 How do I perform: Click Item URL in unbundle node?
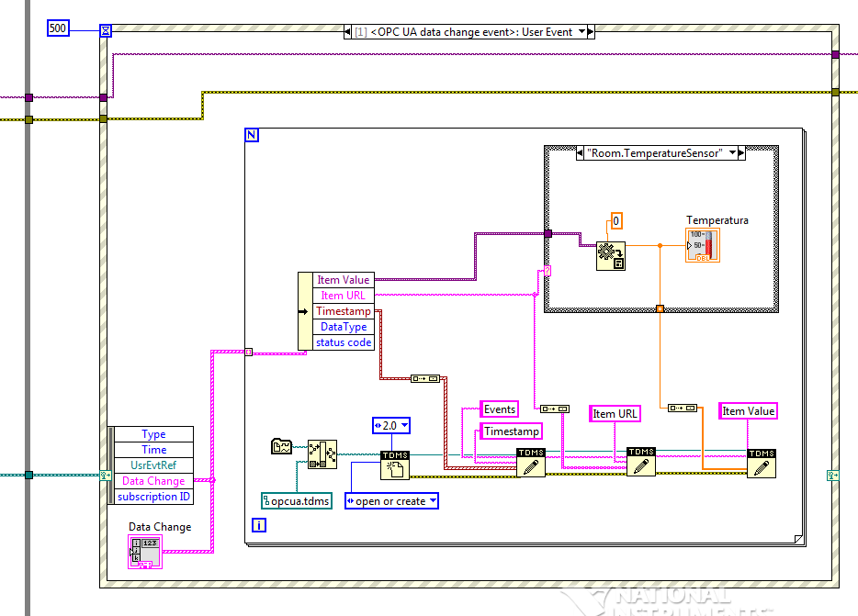pos(344,296)
